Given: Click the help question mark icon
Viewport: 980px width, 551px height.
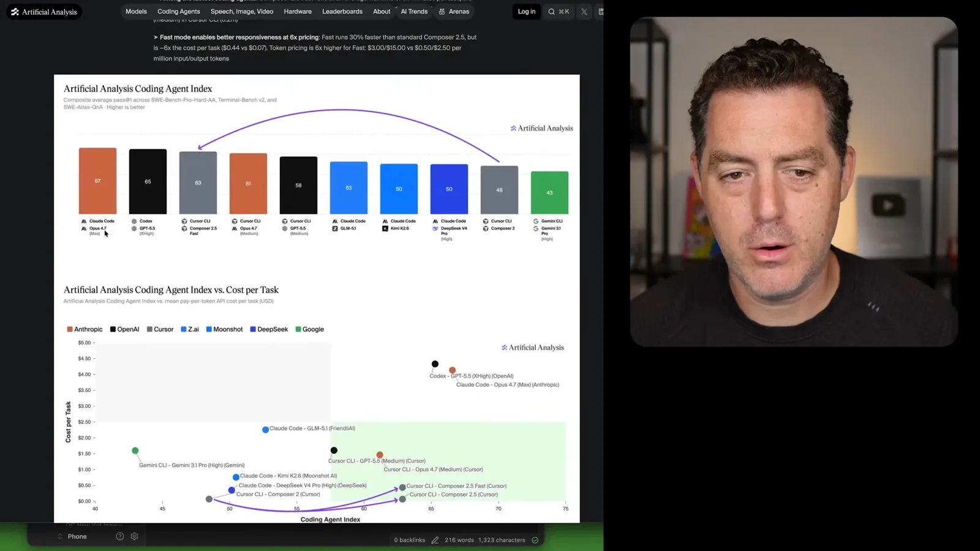Looking at the screenshot, I should pyautogui.click(x=119, y=536).
